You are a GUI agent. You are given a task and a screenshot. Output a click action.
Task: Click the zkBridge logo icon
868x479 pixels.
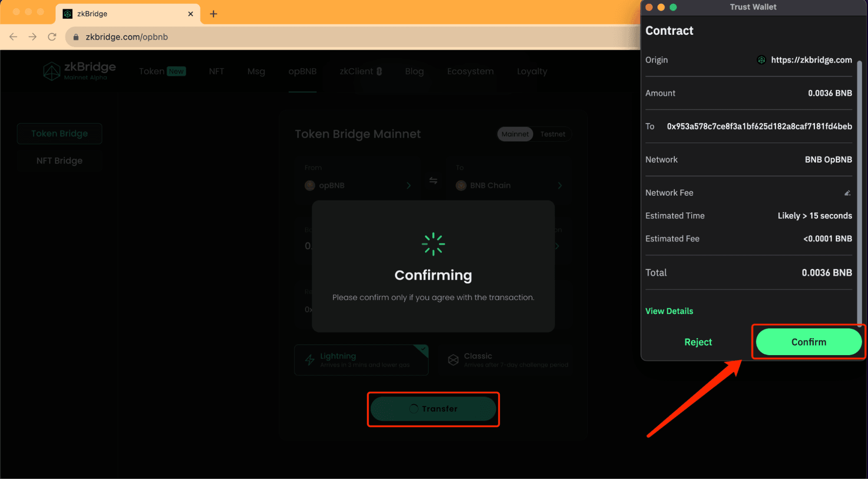(x=52, y=71)
